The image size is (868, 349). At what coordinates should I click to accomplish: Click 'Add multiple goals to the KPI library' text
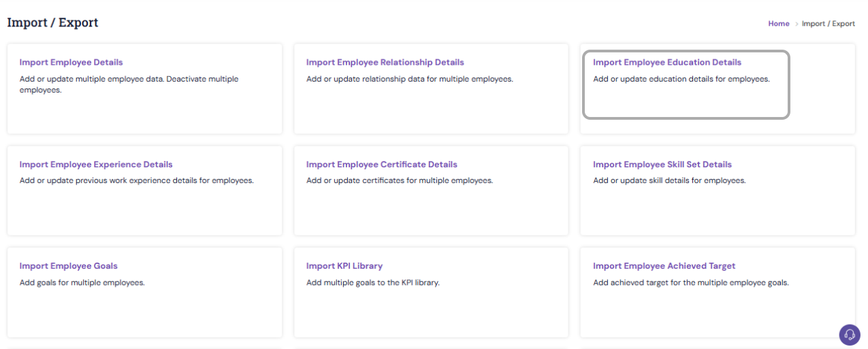373,283
